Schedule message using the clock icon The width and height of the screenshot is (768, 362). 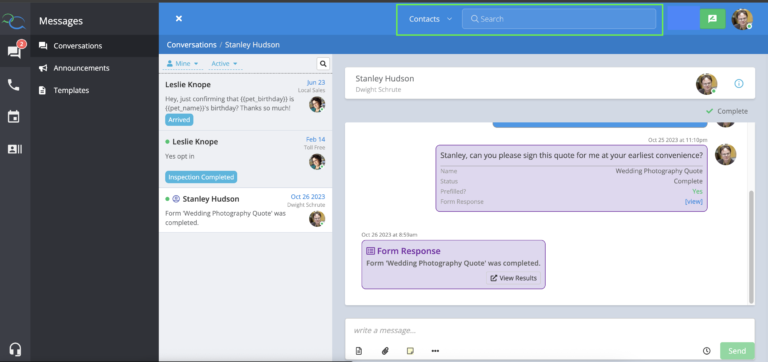[706, 351]
